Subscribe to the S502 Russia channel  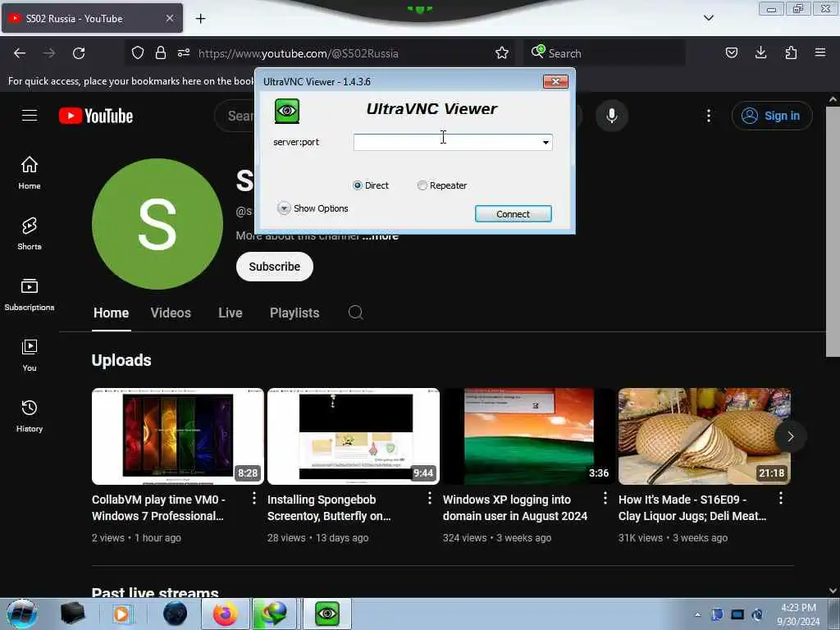[274, 267]
